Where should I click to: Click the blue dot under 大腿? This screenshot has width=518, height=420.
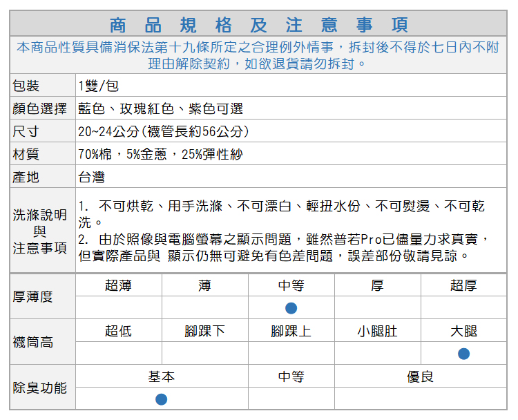pos(463,354)
